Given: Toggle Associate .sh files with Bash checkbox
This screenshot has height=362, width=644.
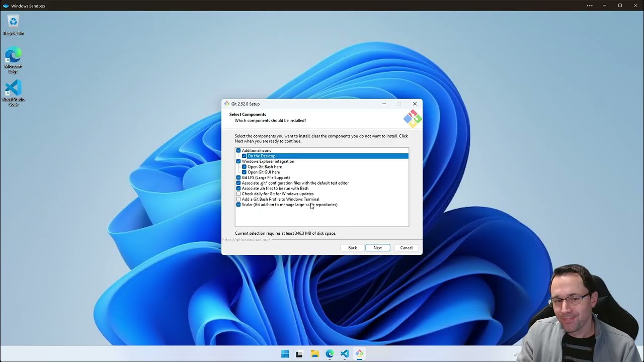Looking at the screenshot, I should pyautogui.click(x=238, y=189).
